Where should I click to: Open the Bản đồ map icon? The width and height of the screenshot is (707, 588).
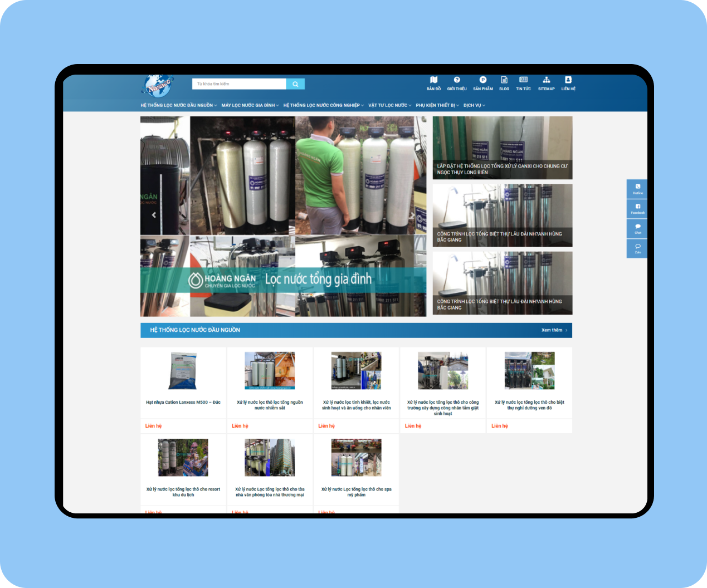coord(433,84)
